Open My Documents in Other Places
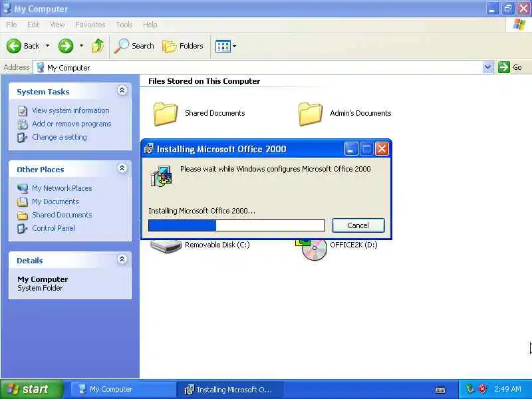The image size is (532, 399). click(55, 201)
